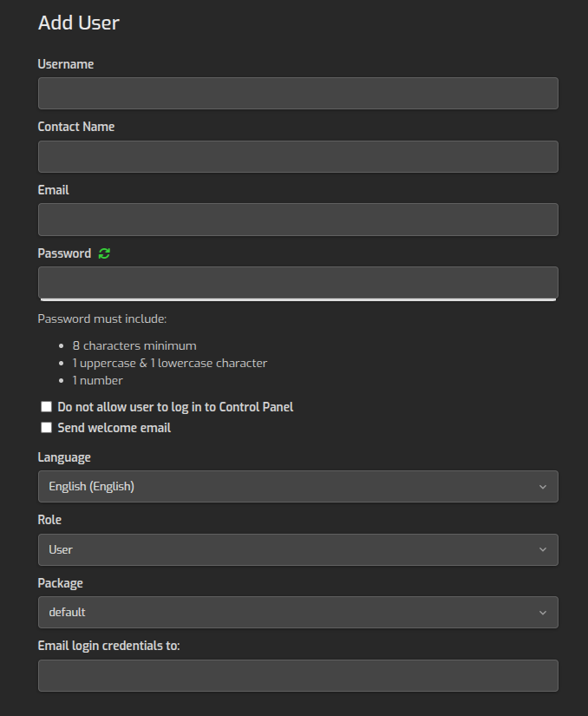Click the Password input field

click(x=297, y=282)
